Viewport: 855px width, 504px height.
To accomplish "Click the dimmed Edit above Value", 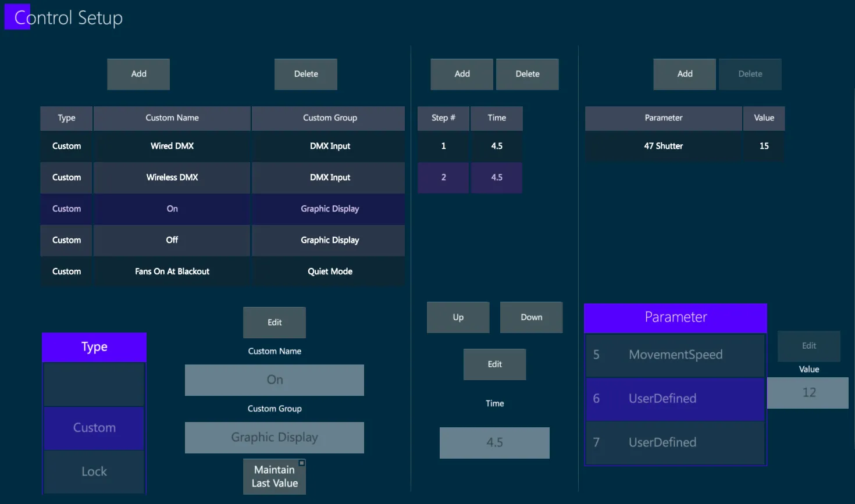I will pos(809,346).
